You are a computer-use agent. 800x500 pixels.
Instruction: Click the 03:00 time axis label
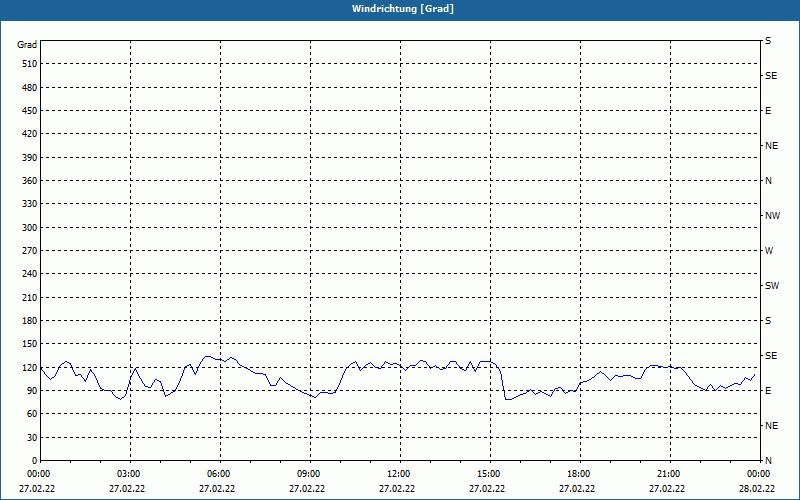pyautogui.click(x=131, y=474)
